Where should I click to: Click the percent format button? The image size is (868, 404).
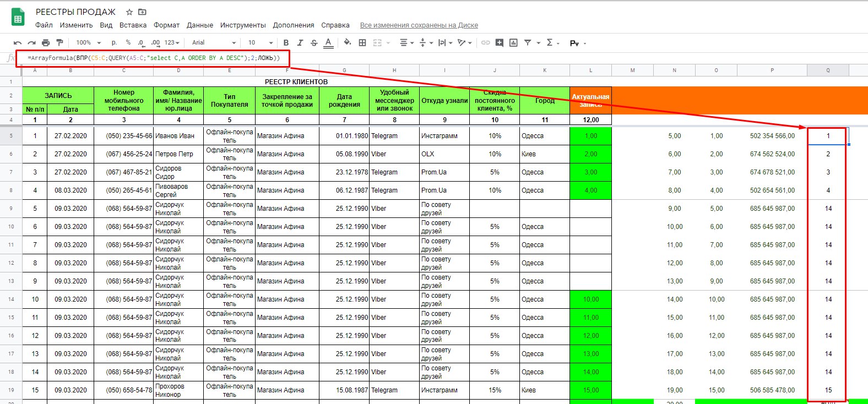click(x=128, y=43)
